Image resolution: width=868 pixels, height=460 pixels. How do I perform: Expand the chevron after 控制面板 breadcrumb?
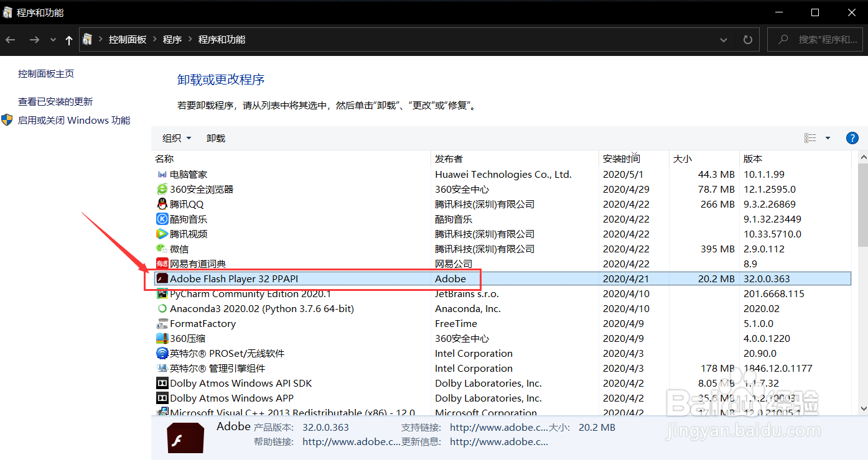(154, 40)
